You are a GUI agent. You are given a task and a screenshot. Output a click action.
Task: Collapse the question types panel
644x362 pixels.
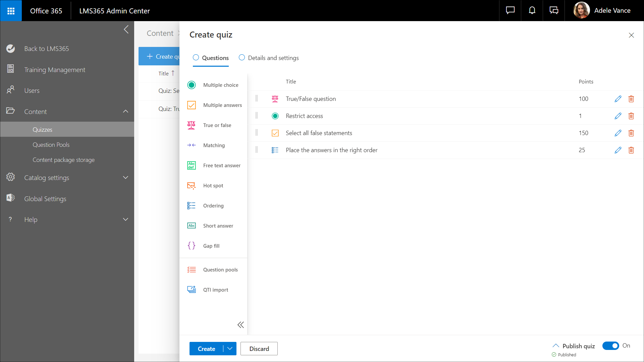(x=240, y=325)
